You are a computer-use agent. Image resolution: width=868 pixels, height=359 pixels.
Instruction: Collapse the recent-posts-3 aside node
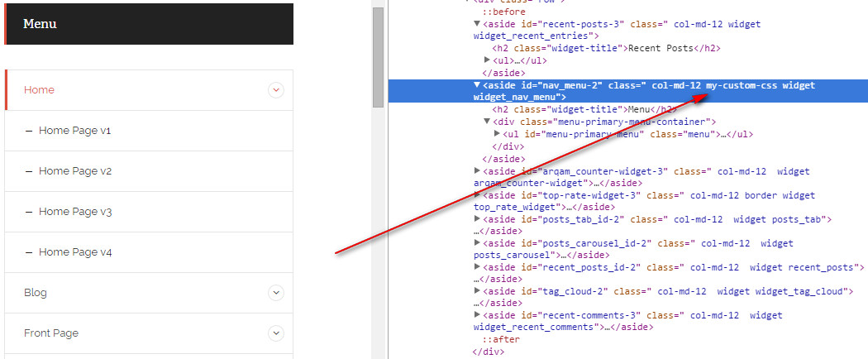[x=477, y=24]
